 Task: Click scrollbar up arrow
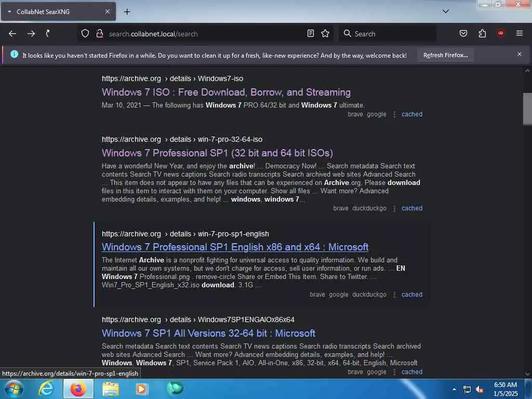[x=527, y=71]
